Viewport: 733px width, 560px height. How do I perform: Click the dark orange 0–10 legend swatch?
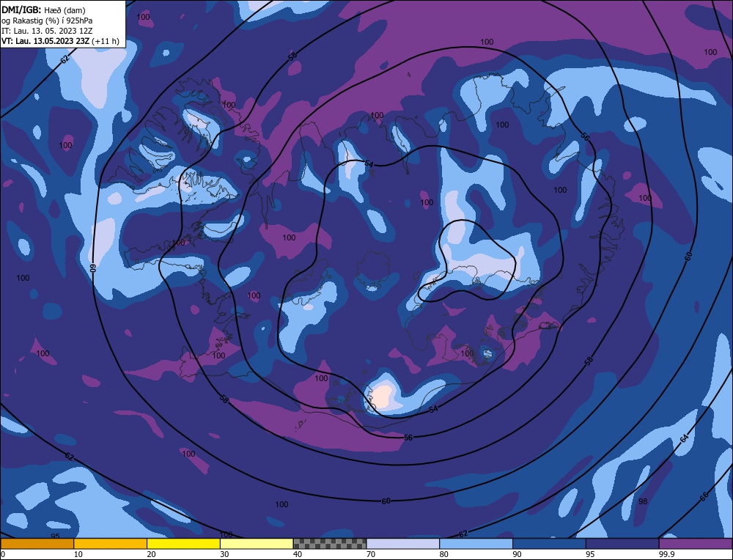[37, 544]
